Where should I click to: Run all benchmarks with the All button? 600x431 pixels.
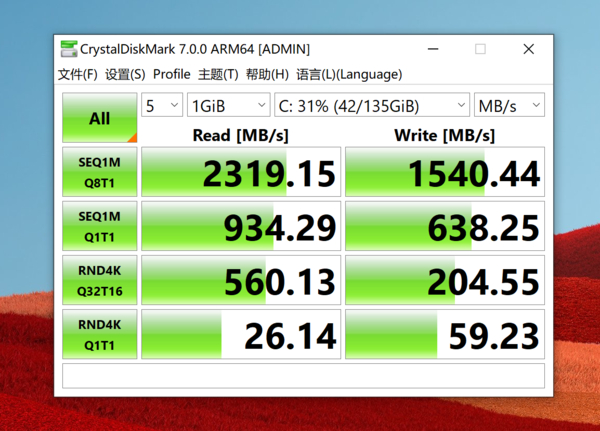click(99, 118)
